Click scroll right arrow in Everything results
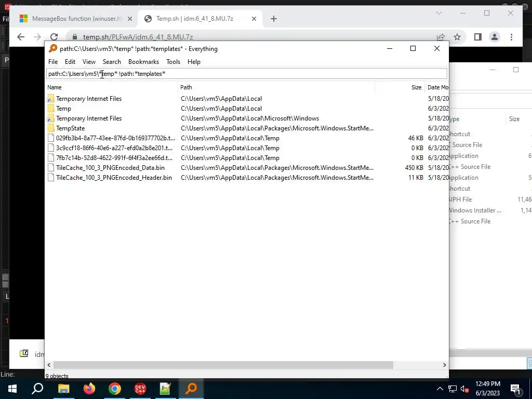The image size is (532, 399). click(x=445, y=365)
